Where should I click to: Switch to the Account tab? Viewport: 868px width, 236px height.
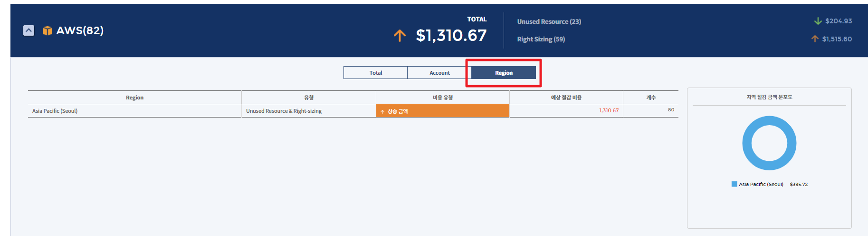[439, 73]
